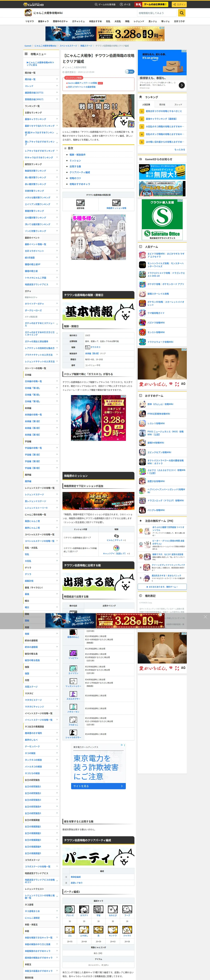
Task: Switch to the 人気記事 ranking tab
Action: (x=146, y=104)
